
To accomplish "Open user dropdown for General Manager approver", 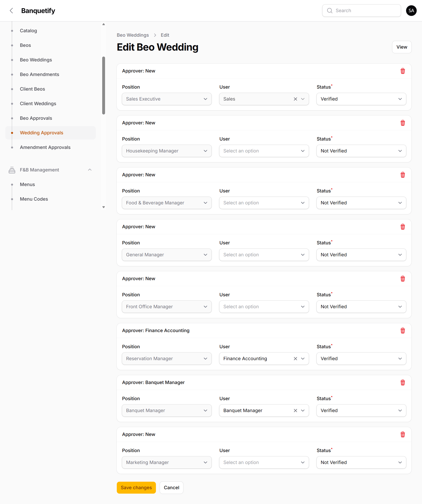I will pos(264,255).
